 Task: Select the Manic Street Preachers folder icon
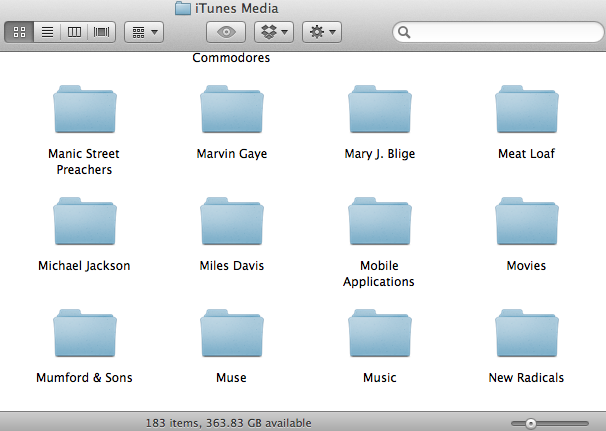tap(85, 109)
